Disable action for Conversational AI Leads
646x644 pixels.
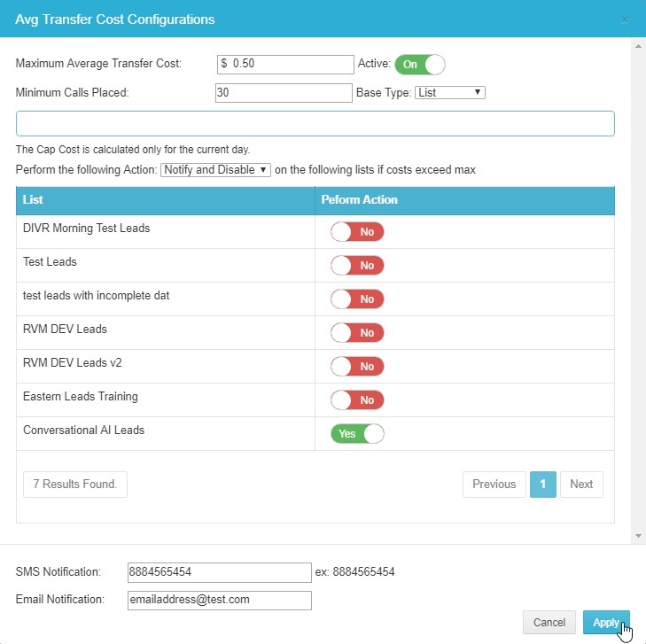click(357, 434)
